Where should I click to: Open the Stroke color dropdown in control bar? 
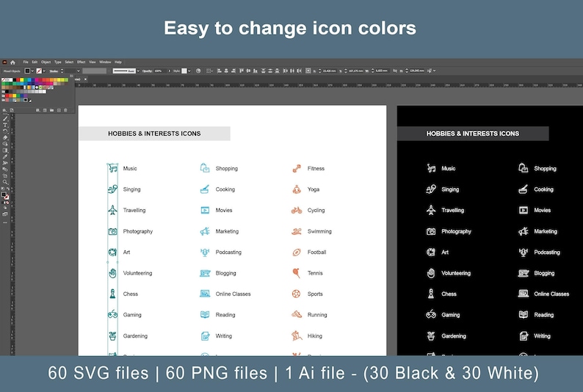point(44,71)
